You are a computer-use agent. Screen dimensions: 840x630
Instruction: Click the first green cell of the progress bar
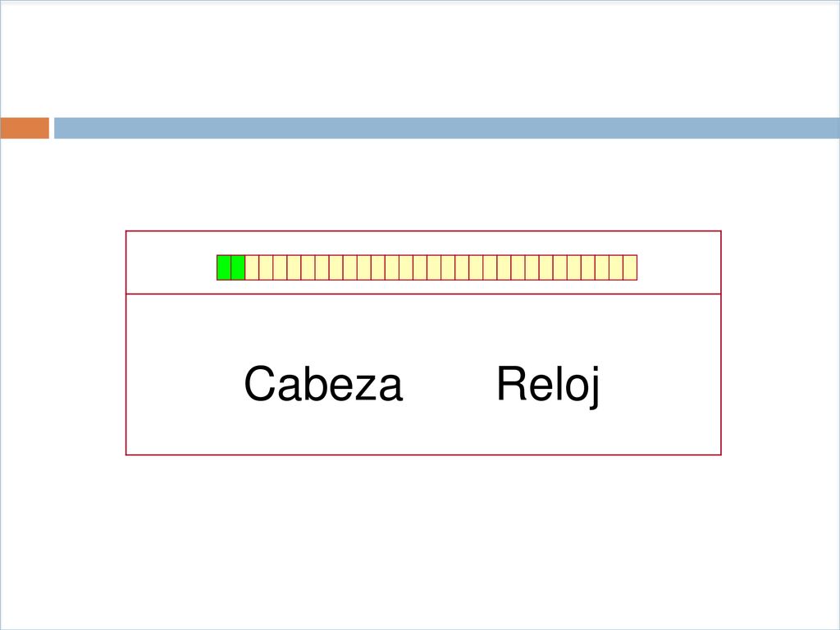coord(224,267)
